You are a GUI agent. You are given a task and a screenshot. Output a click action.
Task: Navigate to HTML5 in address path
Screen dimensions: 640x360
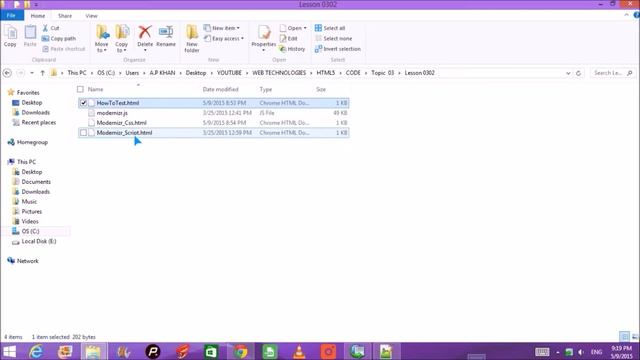326,73
